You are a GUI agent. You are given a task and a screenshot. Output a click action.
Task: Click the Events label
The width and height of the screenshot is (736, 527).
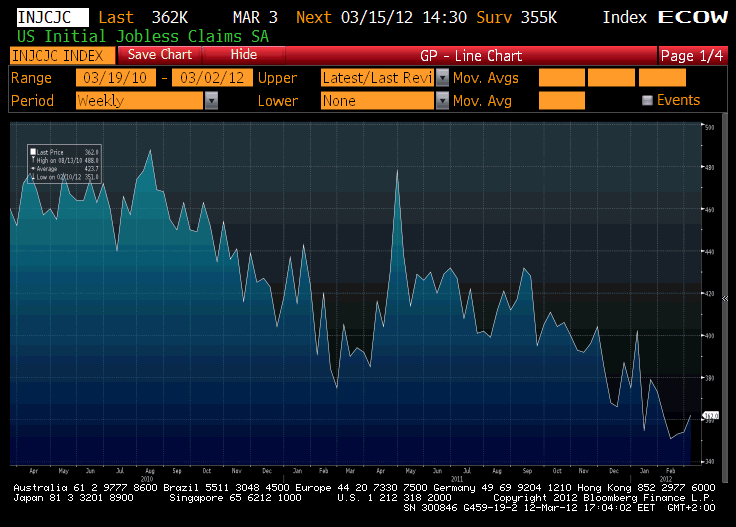point(678,100)
